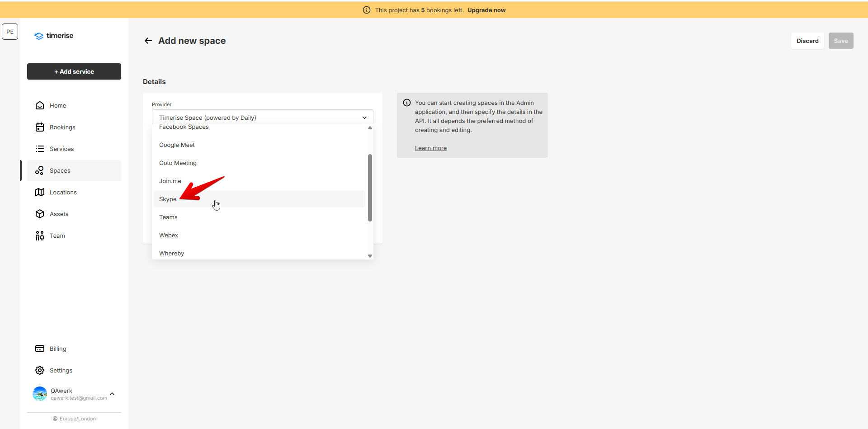Click the info icon in the yellow banner
The height and width of the screenshot is (429, 868).
pos(367,10)
